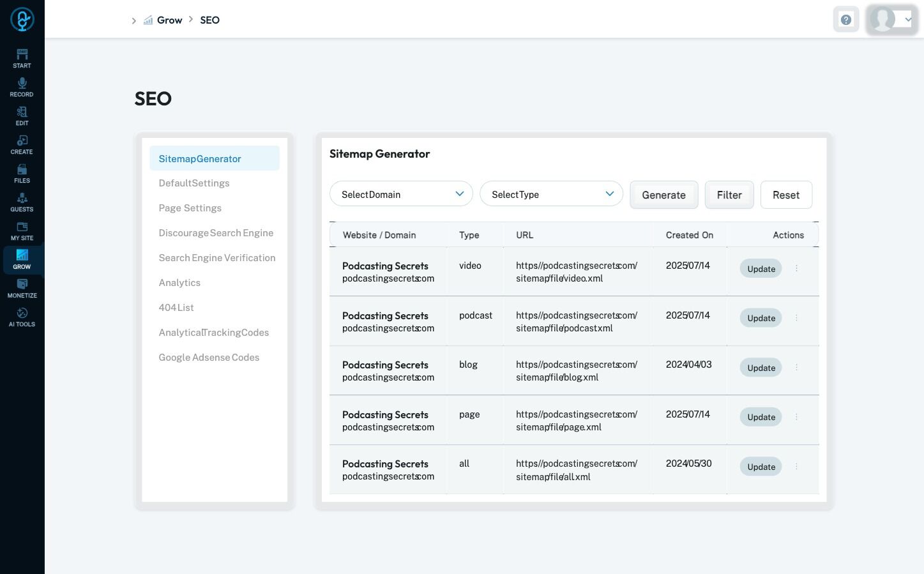Open My Site in sidebar
Viewport: 924px width, 574px height.
click(x=22, y=231)
